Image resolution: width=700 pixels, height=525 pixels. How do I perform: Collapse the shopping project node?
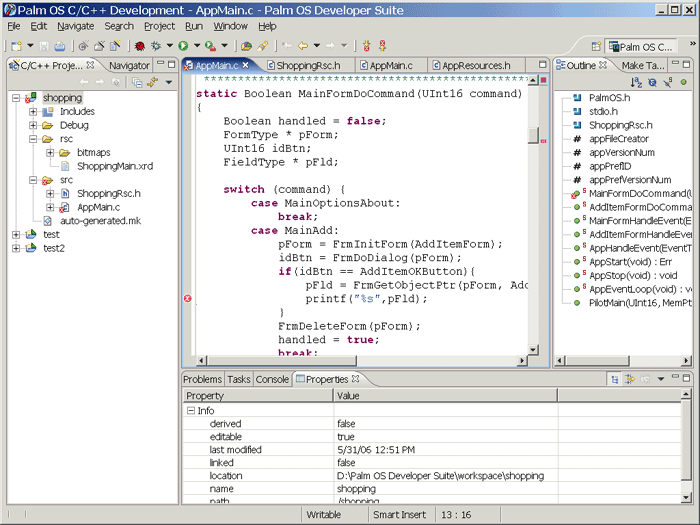point(16,98)
